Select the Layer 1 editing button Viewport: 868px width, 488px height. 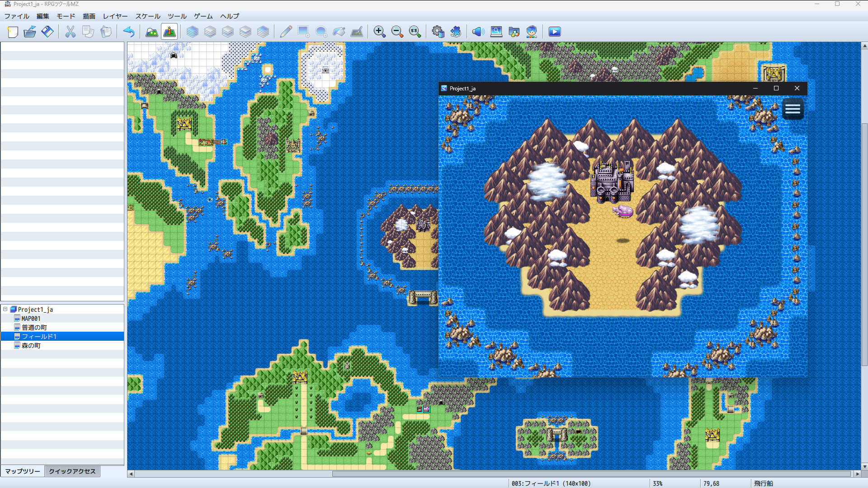tap(211, 32)
